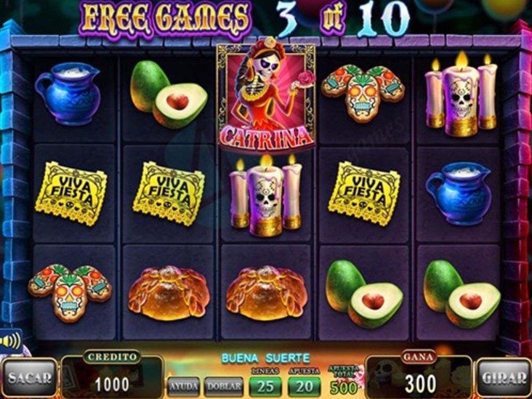Change the LINEAS value of 25

(x=265, y=386)
